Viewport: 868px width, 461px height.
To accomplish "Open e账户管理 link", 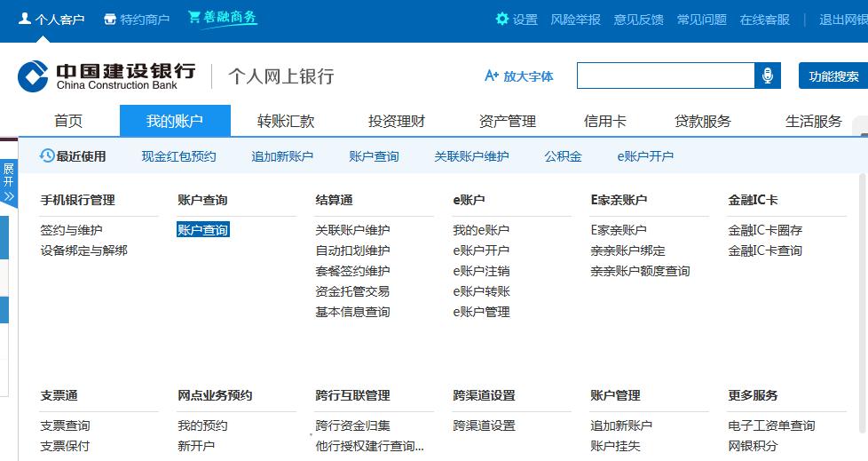I will coord(480,312).
